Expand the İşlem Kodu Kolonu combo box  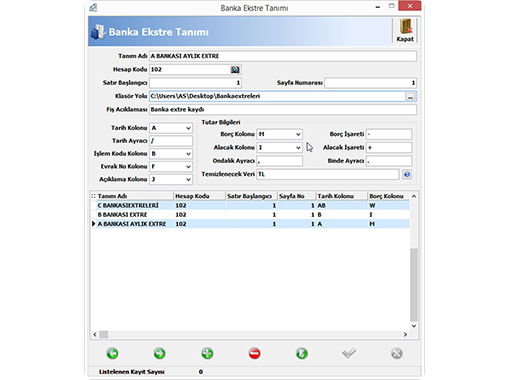188,154
